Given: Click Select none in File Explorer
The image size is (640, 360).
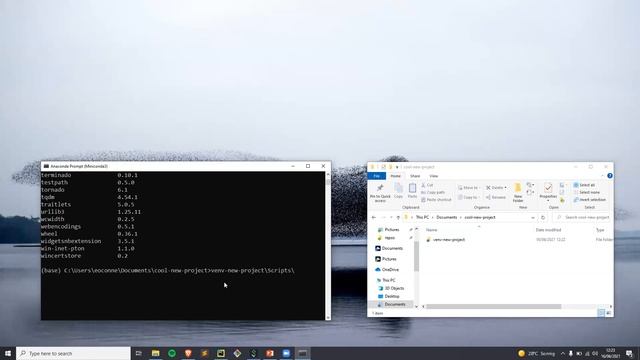Looking at the screenshot, I should point(587,192).
